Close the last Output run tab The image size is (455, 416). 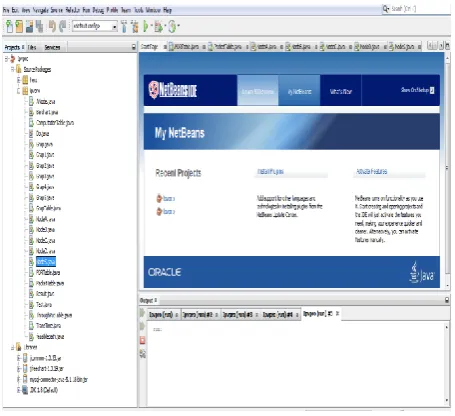pyautogui.click(x=337, y=313)
